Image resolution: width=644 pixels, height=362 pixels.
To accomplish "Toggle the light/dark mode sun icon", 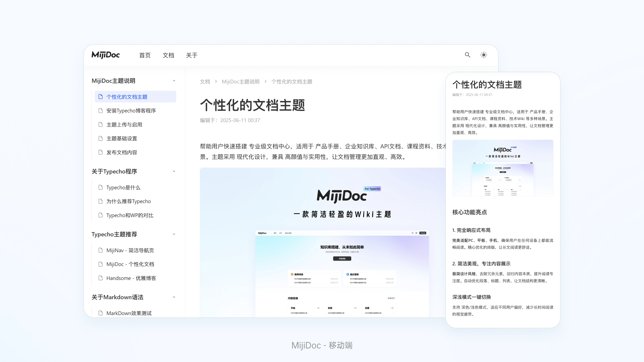I will 484,55.
